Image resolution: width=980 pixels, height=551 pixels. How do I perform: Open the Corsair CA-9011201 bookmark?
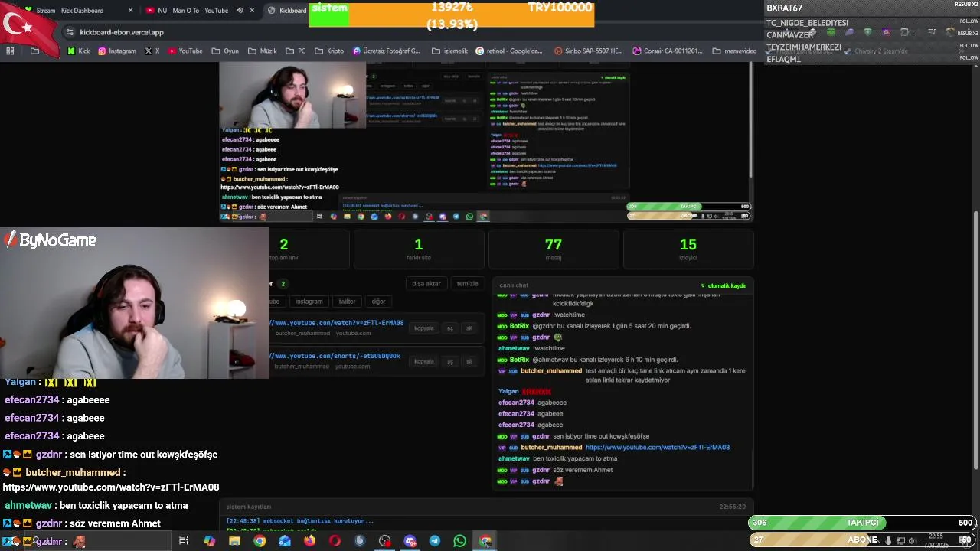tap(668, 51)
